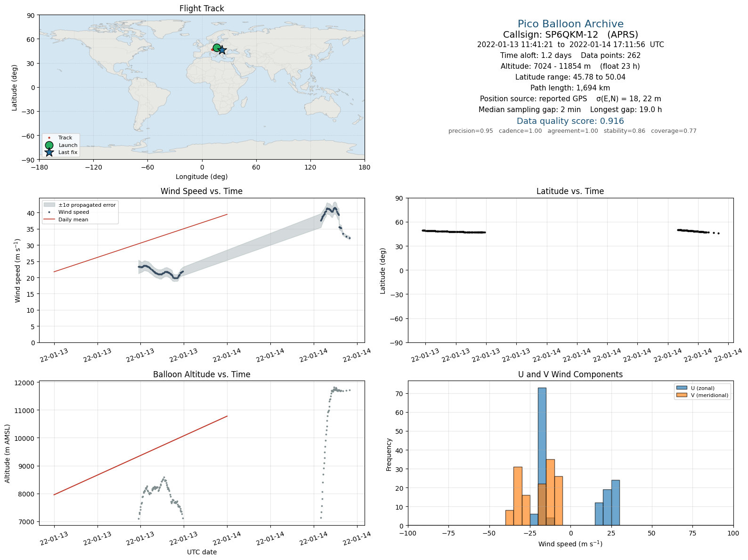Click the "Wind Speed vs. Time" title
748x560 pixels.
(x=202, y=191)
